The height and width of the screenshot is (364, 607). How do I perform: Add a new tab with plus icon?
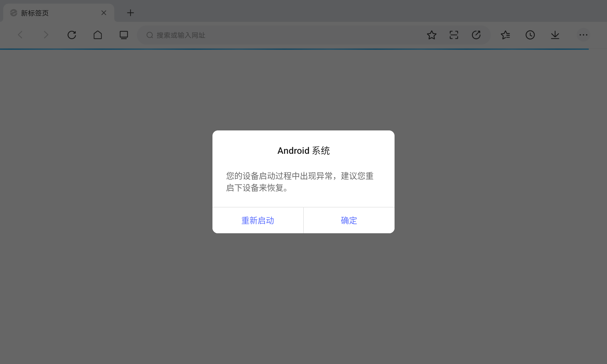coord(131,13)
